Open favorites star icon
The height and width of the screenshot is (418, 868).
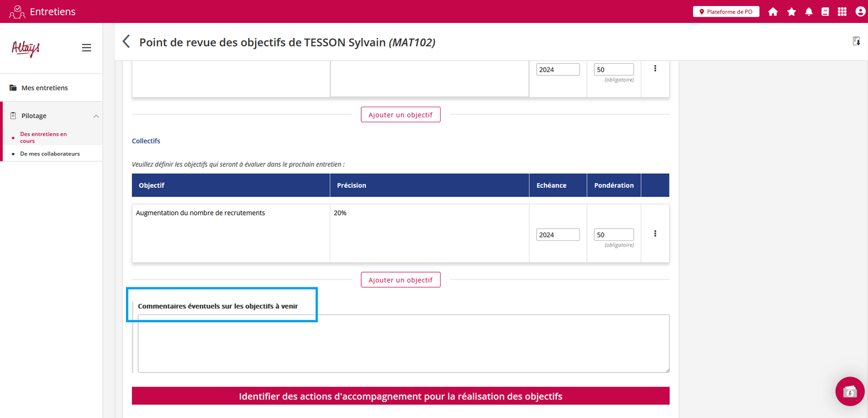pos(791,11)
